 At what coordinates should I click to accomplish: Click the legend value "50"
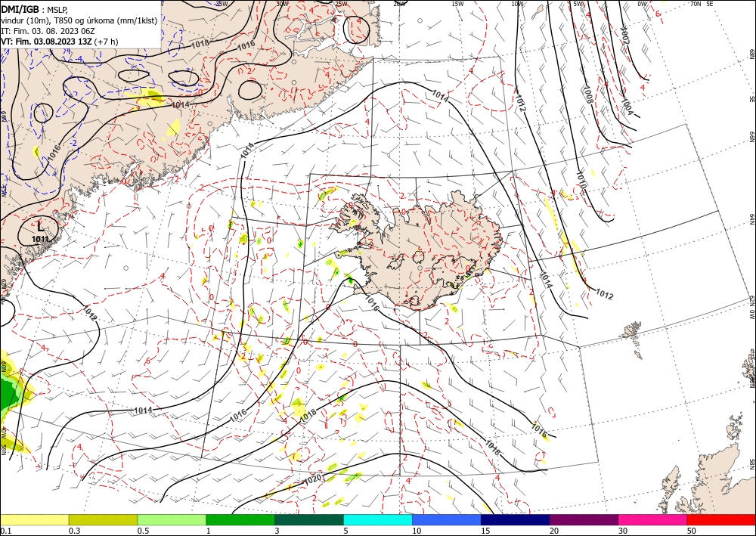(x=692, y=531)
